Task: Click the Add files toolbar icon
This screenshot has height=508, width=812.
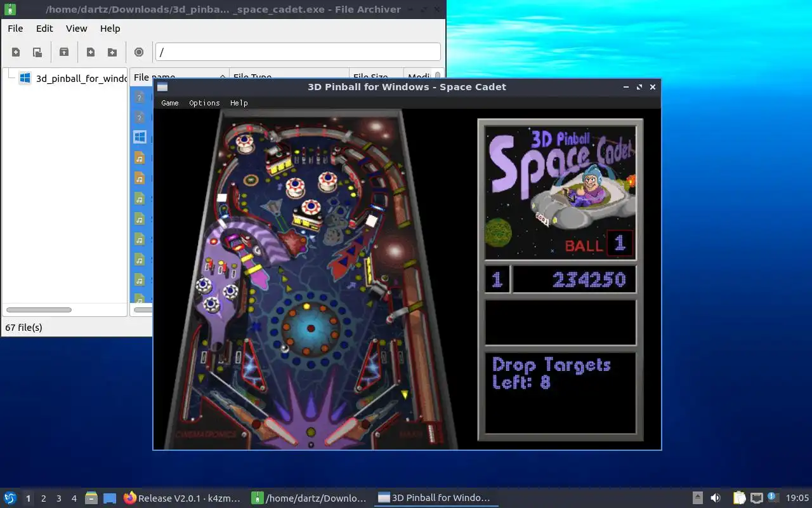Action: pos(91,52)
